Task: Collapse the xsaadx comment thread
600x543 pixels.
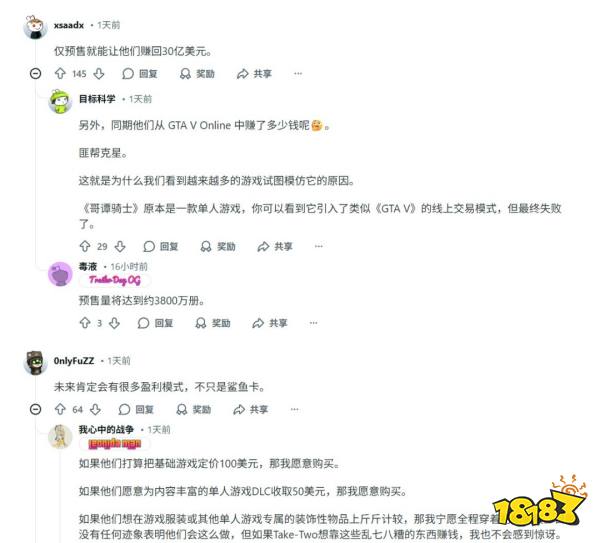Action: click(x=36, y=73)
